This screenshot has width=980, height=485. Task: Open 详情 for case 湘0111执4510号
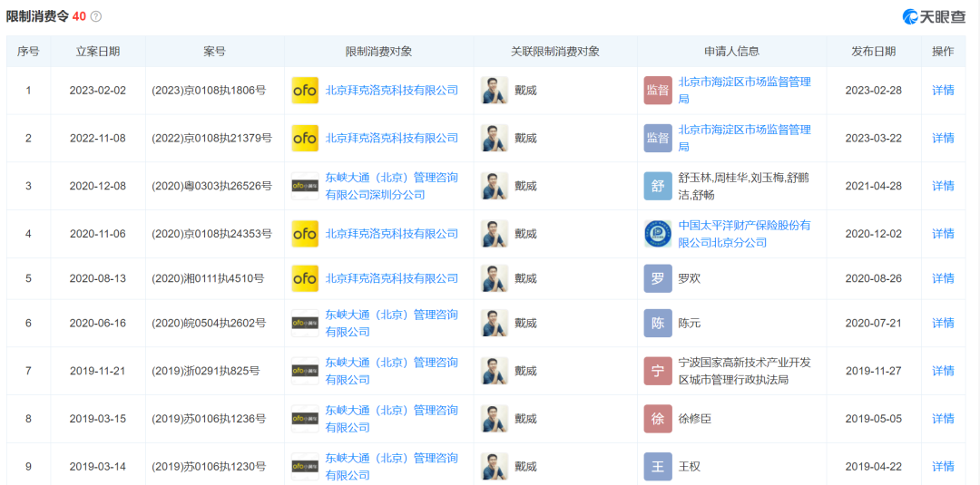943,278
